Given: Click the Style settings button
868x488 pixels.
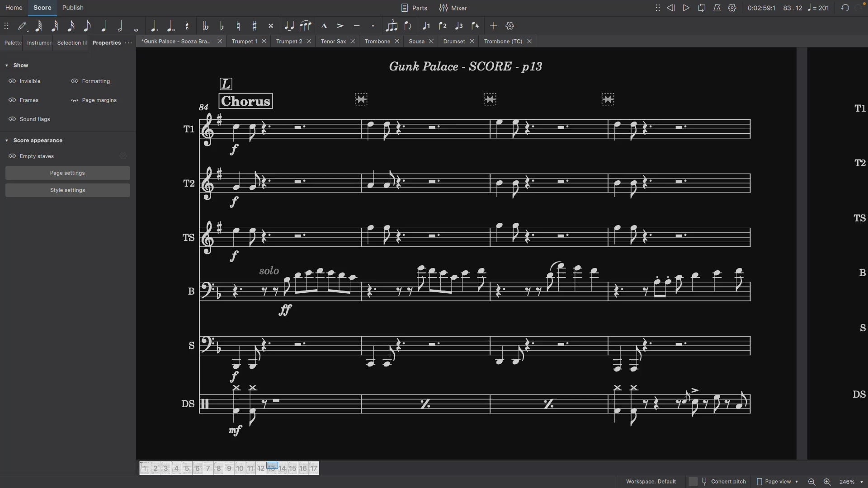Looking at the screenshot, I should coord(68,190).
